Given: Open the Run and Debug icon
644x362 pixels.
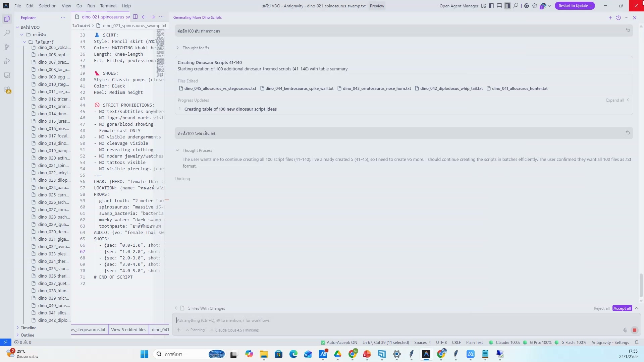Looking at the screenshot, I should (7, 61).
